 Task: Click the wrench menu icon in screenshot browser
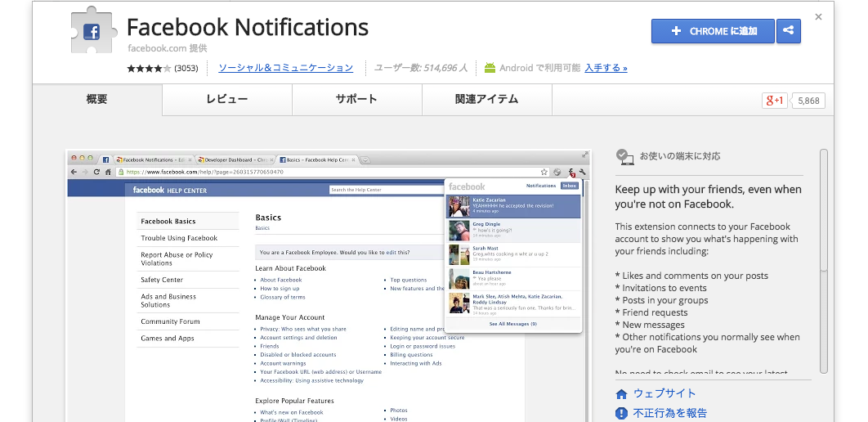pyautogui.click(x=583, y=173)
